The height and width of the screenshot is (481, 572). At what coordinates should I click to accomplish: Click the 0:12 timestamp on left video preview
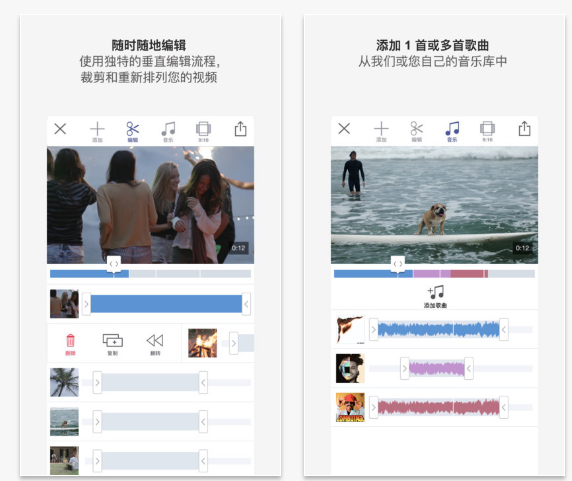tap(239, 248)
